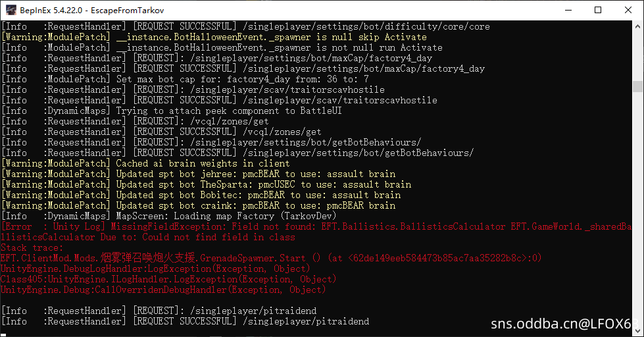Click the '[REQUEST]: ... maxCap/factory4_day' line
644x337 pixels.
(x=217, y=58)
